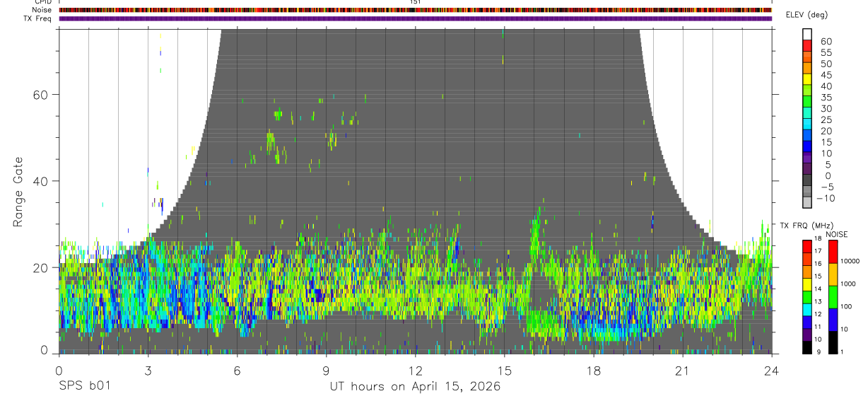The image size is (868, 401).
Task: Click the '24' tick on the UT hours axis
Action: [772, 369]
